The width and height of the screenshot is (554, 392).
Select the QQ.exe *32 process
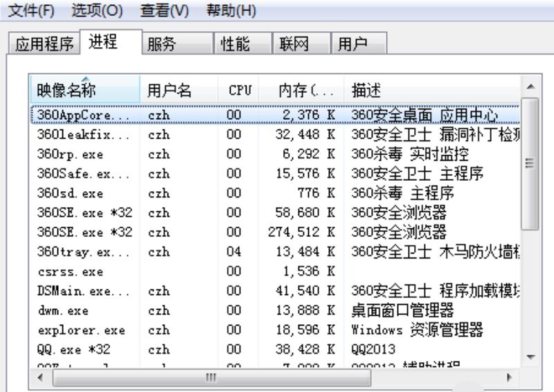275,349
